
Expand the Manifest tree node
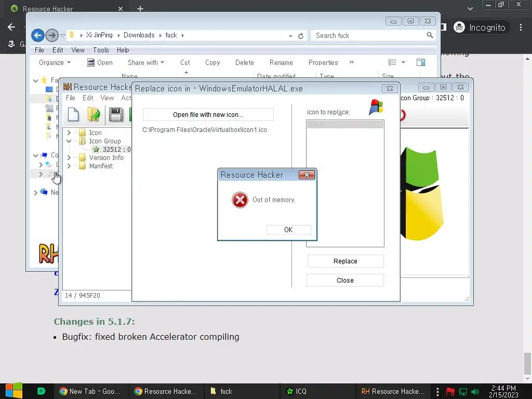coord(69,166)
